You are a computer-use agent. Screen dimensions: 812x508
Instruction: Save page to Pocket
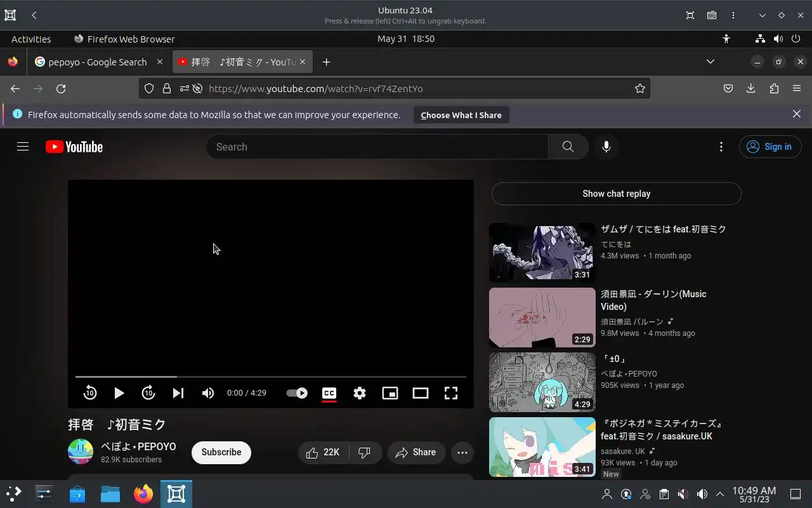(728, 89)
